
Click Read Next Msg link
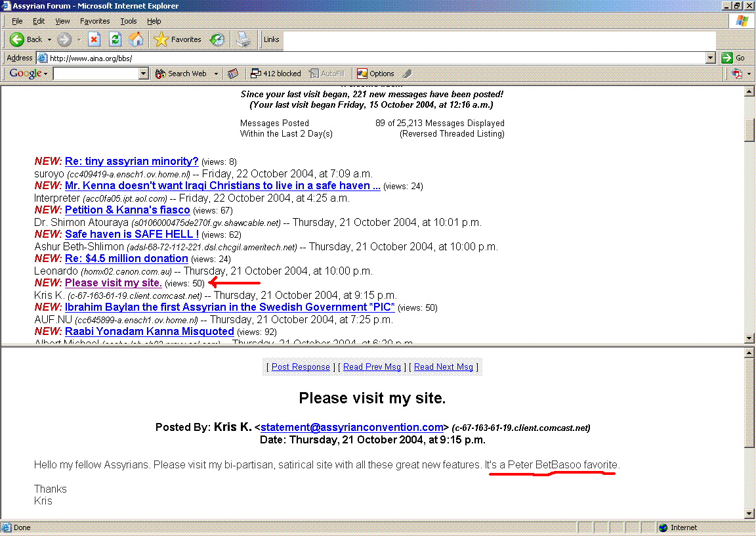click(444, 367)
